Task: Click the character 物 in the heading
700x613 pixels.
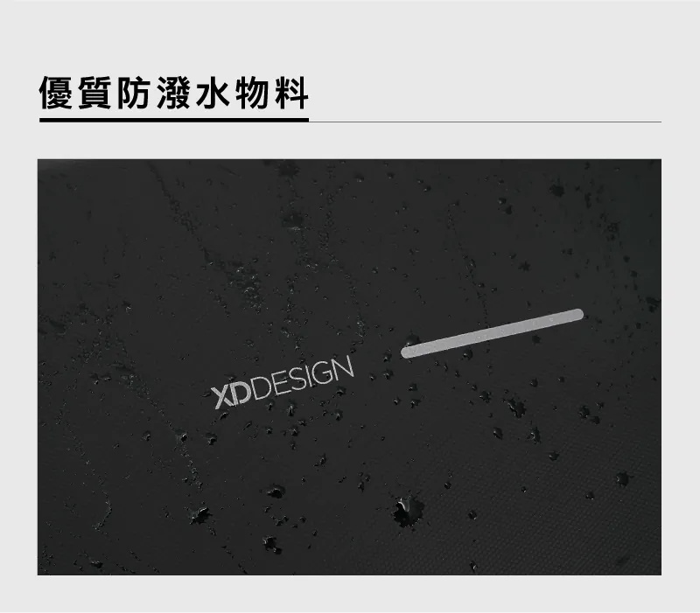Action: (x=252, y=94)
